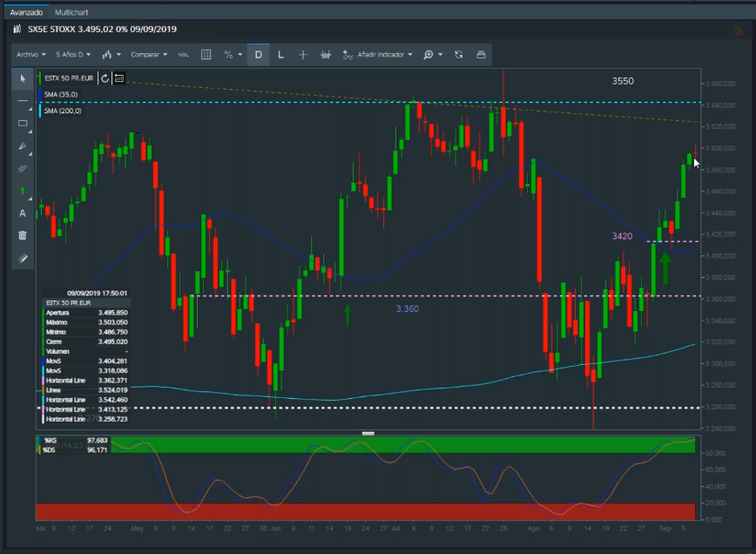Click the add indicator sparkle icon
Image resolution: width=756 pixels, height=554 pixels.
pos(348,55)
